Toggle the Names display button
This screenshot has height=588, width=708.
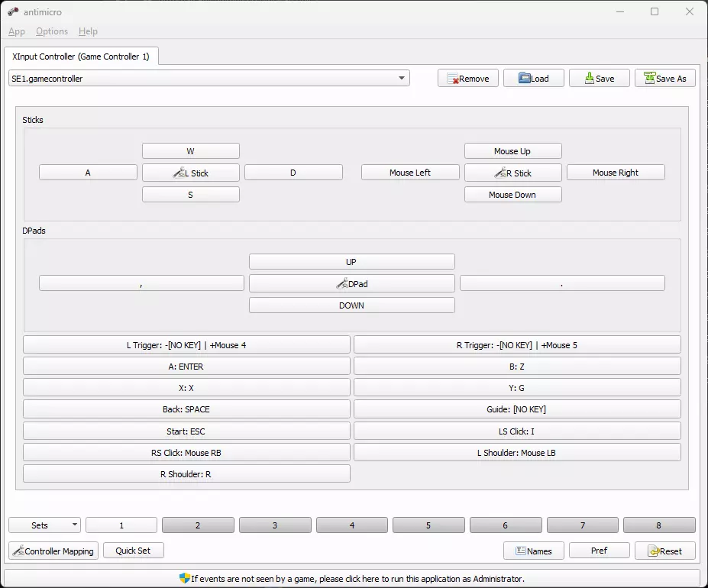(x=533, y=551)
